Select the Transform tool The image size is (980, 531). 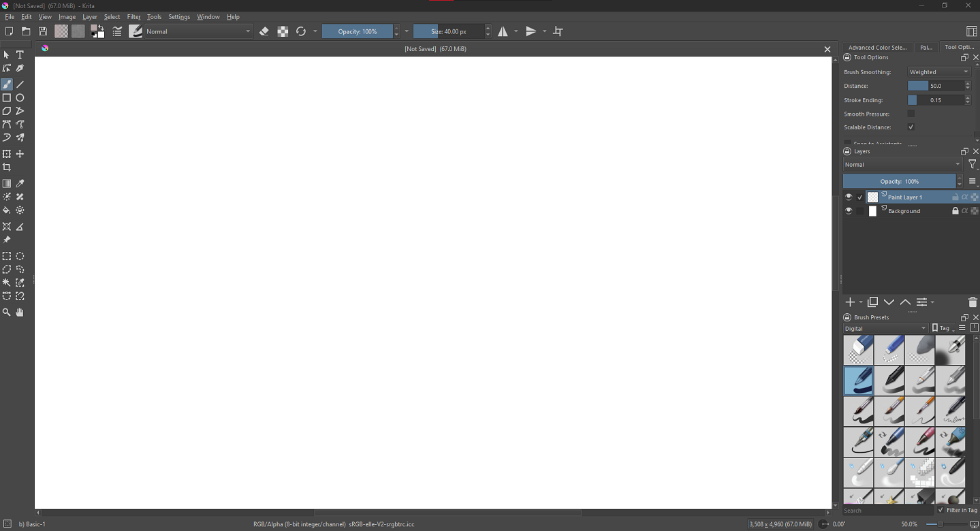tap(7, 155)
